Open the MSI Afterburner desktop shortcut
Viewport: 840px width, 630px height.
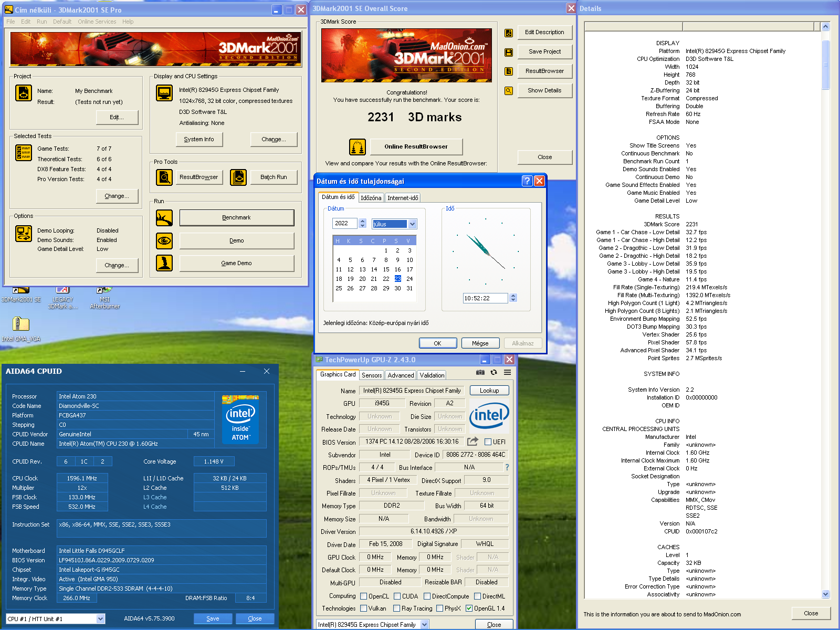click(x=104, y=297)
